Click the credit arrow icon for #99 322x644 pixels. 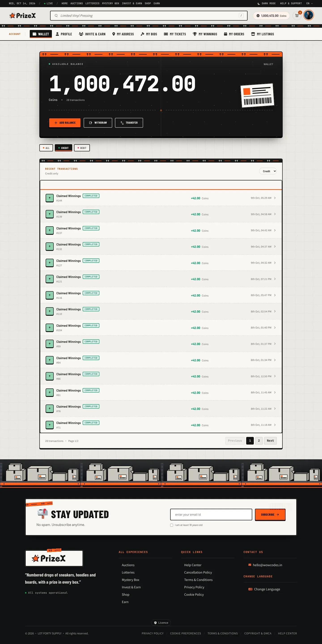49,344
